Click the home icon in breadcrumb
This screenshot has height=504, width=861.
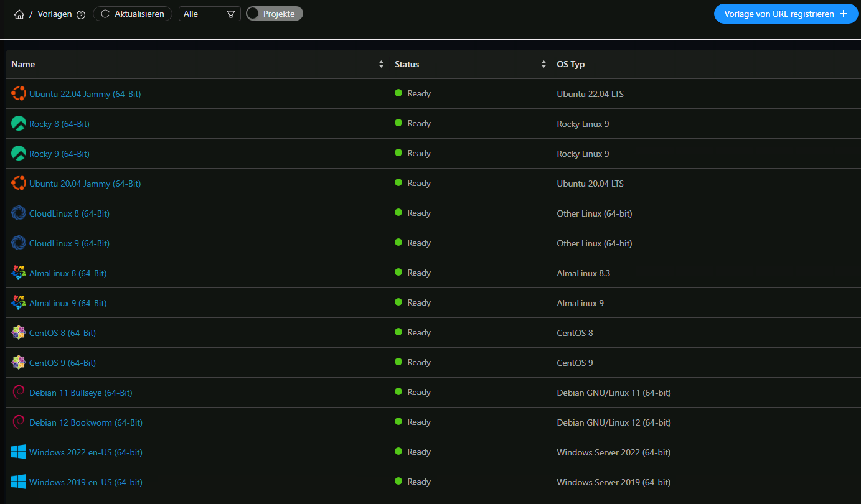pyautogui.click(x=19, y=14)
